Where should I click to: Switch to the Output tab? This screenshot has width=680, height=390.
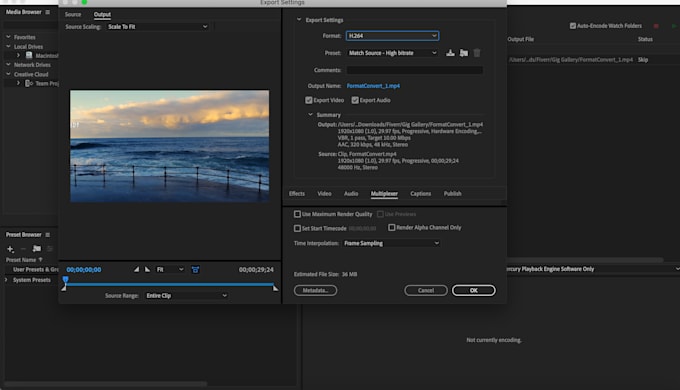coord(102,14)
